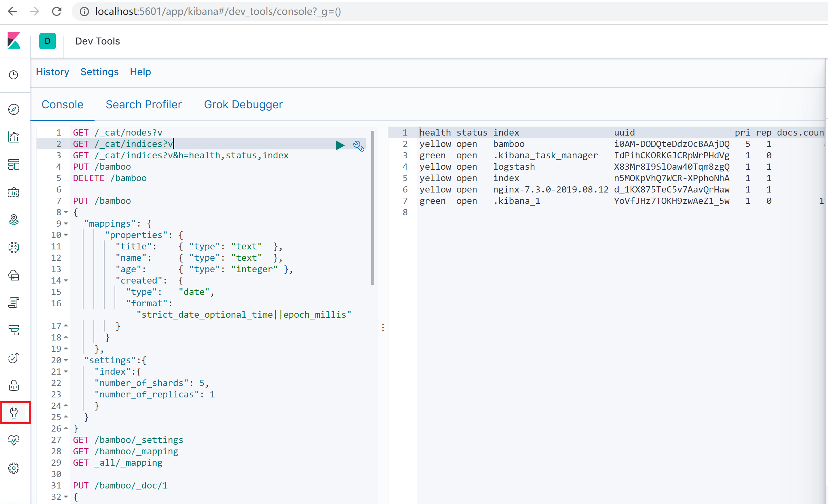Click the Help link in toolbar
828x504 pixels.
tap(140, 71)
